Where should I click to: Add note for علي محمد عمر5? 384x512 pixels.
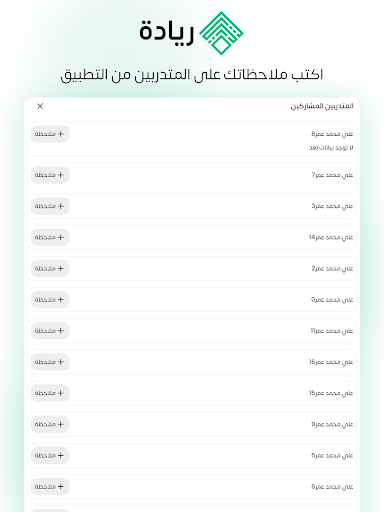50,455
